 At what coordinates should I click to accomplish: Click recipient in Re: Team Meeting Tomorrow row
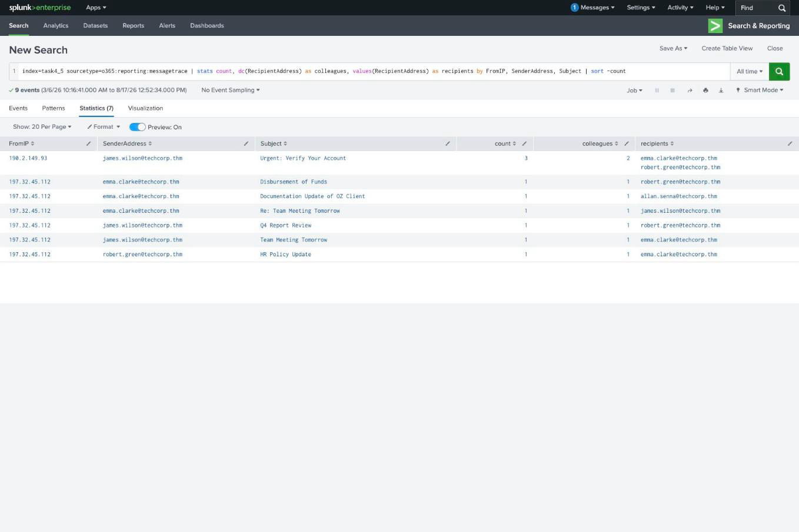(681, 210)
